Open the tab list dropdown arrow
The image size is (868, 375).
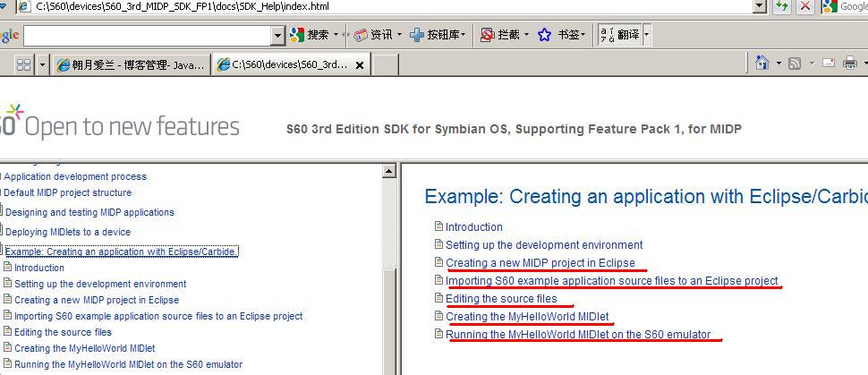43,64
